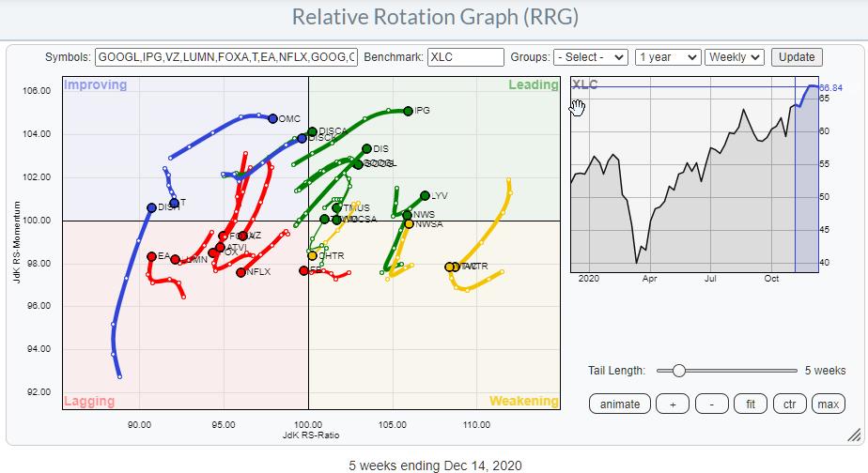
Task: Click the NFLX red marker
Action: click(241, 272)
